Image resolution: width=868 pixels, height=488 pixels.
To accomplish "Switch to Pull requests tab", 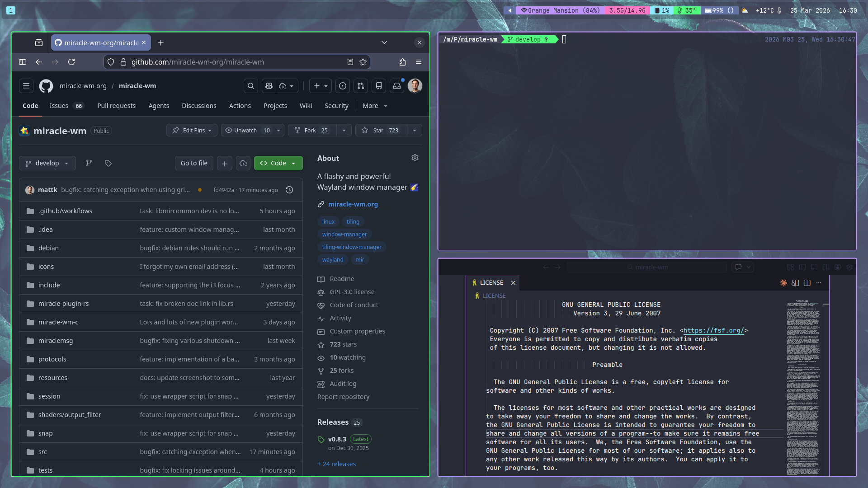I will (116, 106).
